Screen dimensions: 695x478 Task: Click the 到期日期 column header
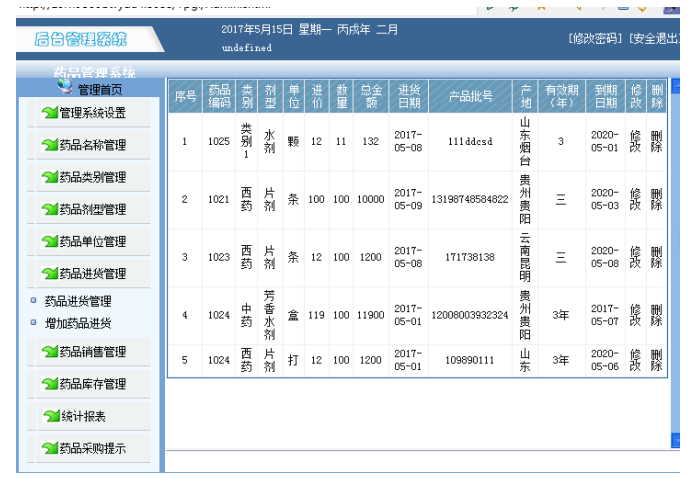click(x=605, y=96)
